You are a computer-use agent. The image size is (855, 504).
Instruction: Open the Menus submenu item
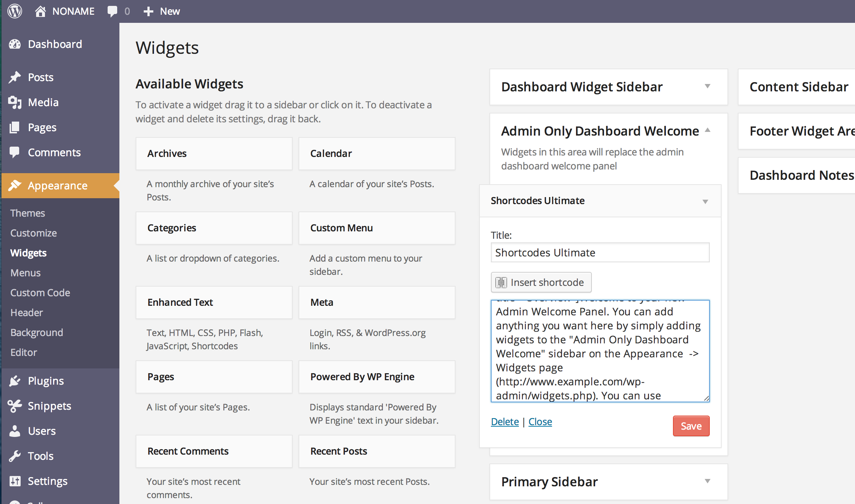(25, 273)
